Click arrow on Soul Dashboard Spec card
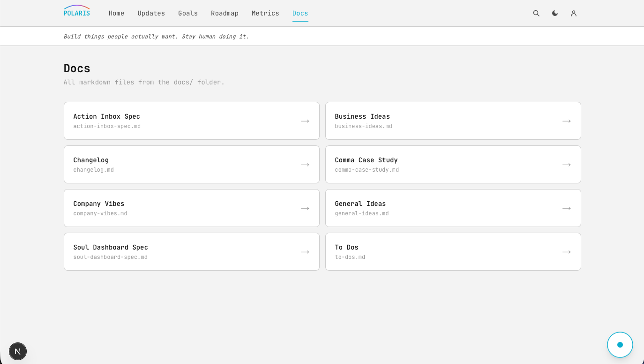The image size is (644, 364). tap(305, 252)
